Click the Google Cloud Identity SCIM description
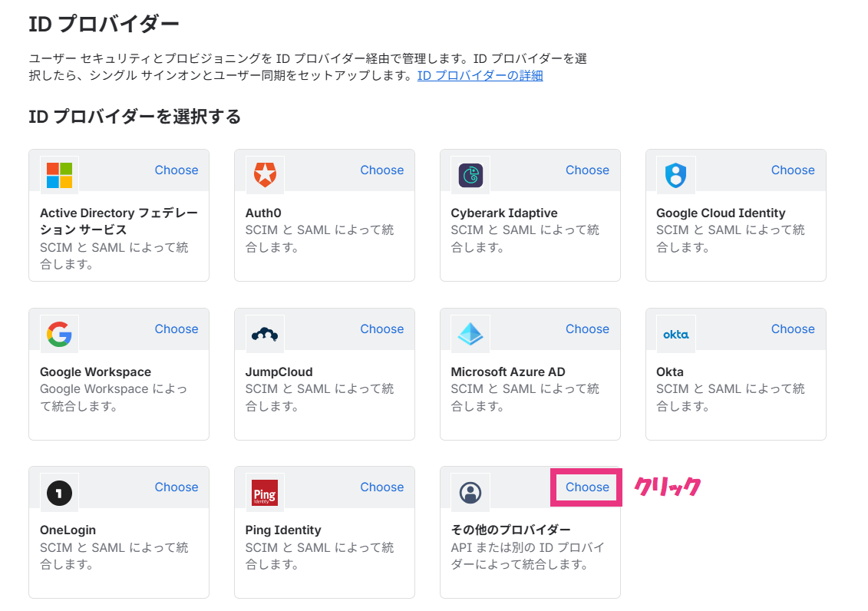 coord(730,239)
